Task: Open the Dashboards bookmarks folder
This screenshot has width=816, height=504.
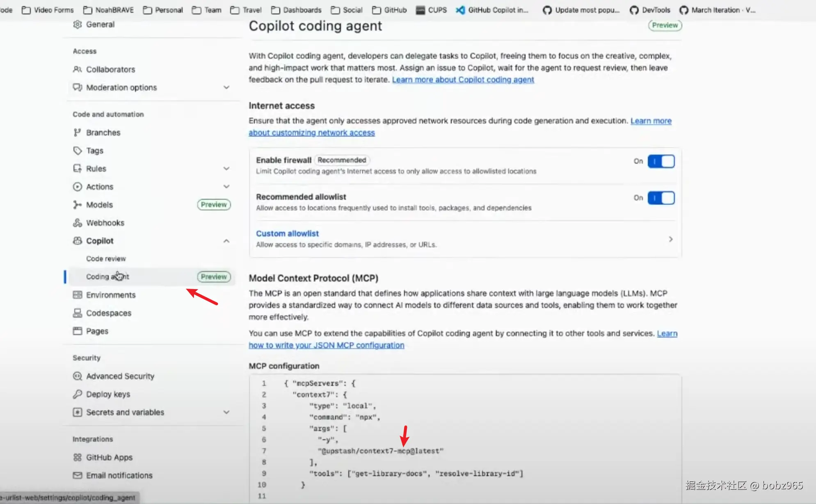Action: coord(296,10)
